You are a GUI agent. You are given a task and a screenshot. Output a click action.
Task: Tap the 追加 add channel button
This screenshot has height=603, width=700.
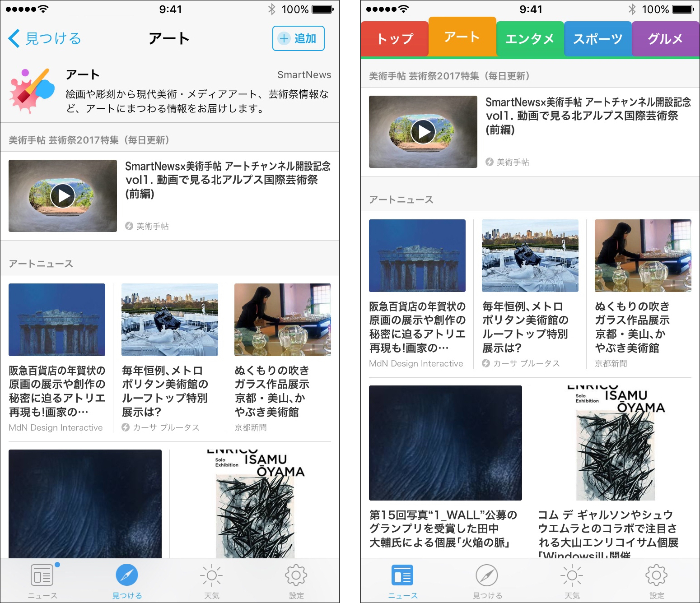click(298, 38)
